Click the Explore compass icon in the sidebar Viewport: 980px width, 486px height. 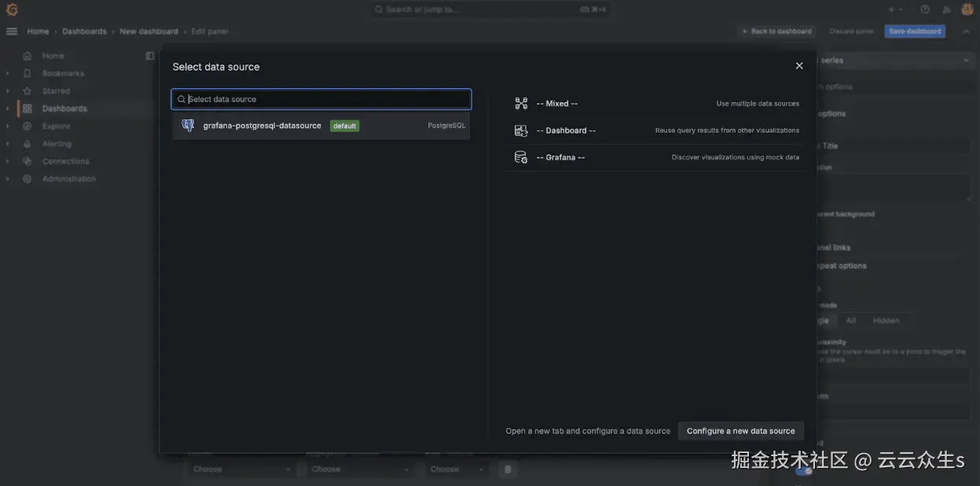(28, 126)
